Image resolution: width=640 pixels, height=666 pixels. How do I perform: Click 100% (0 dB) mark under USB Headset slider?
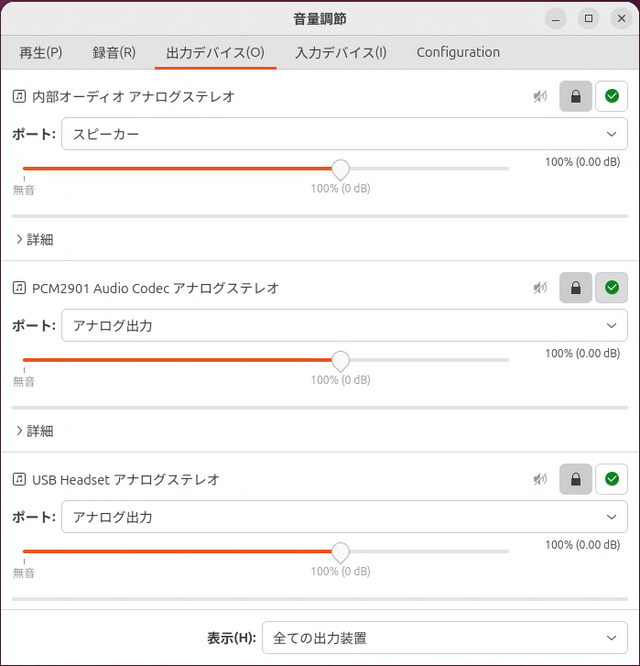(x=341, y=571)
